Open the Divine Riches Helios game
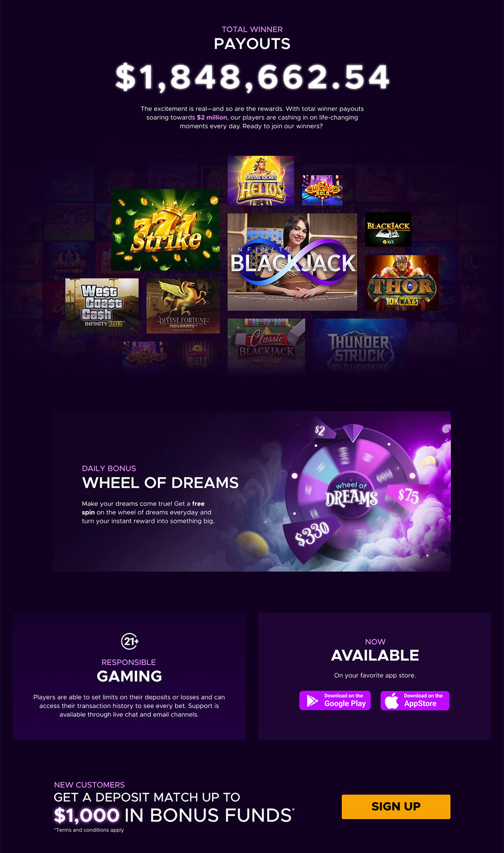 tap(261, 181)
